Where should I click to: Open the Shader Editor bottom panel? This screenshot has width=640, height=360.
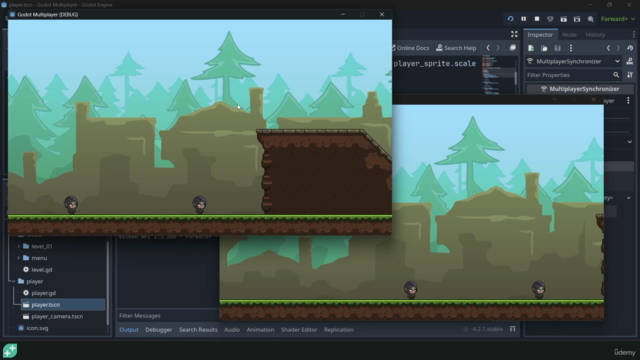pyautogui.click(x=299, y=329)
